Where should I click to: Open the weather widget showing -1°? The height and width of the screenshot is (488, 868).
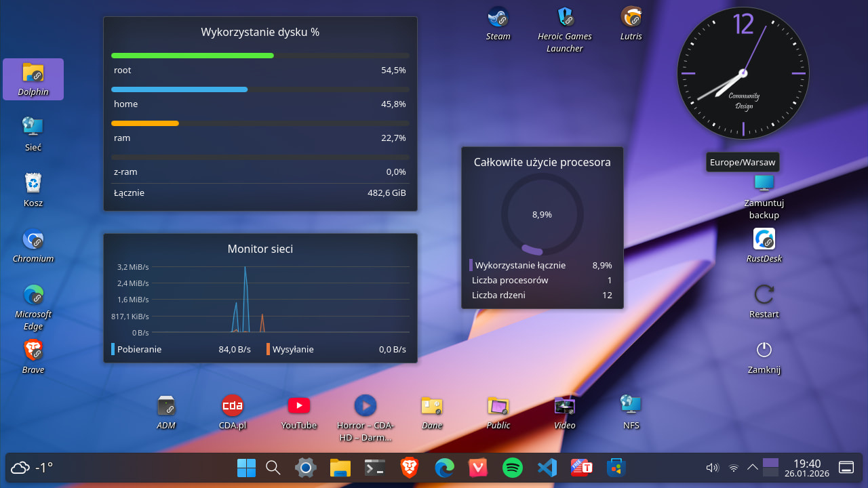point(32,467)
